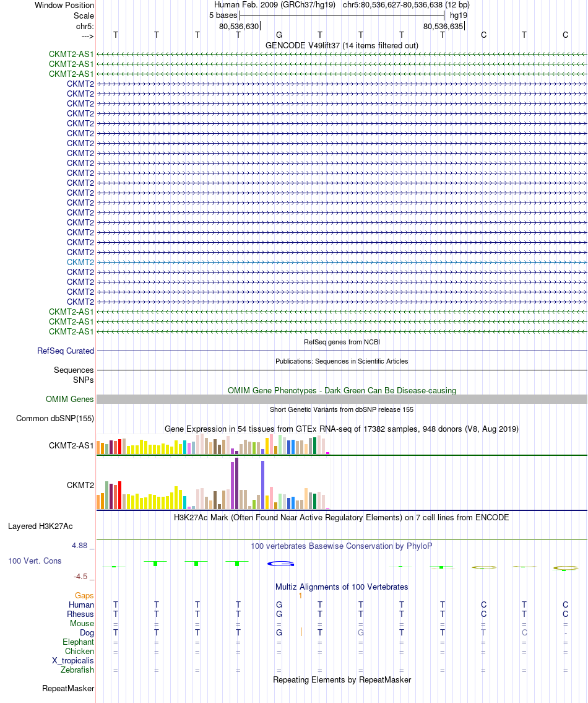Select the Human alignment row label
This screenshot has width=588, height=703.
point(81,605)
